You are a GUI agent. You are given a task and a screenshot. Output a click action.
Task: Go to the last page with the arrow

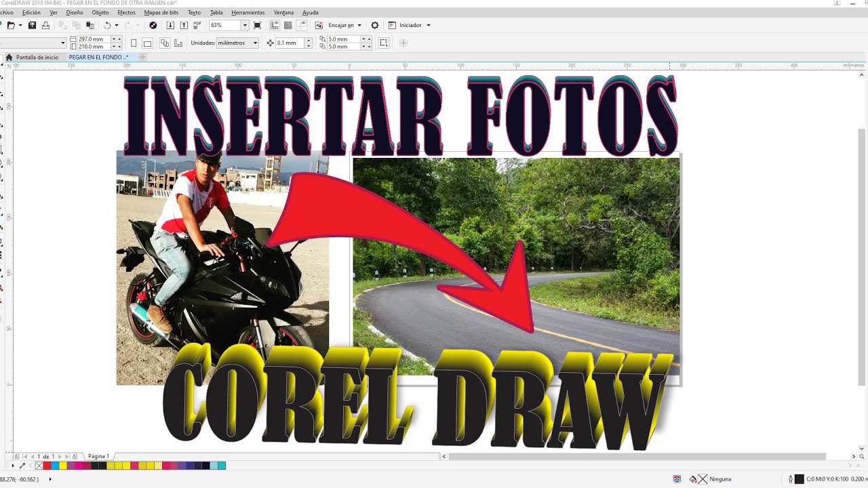(66, 457)
